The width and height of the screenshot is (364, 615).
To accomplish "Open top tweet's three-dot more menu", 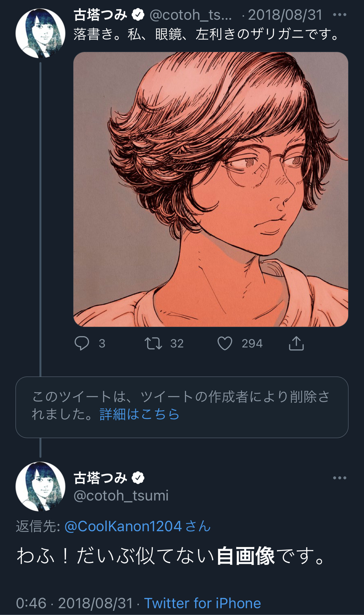I will click(339, 15).
